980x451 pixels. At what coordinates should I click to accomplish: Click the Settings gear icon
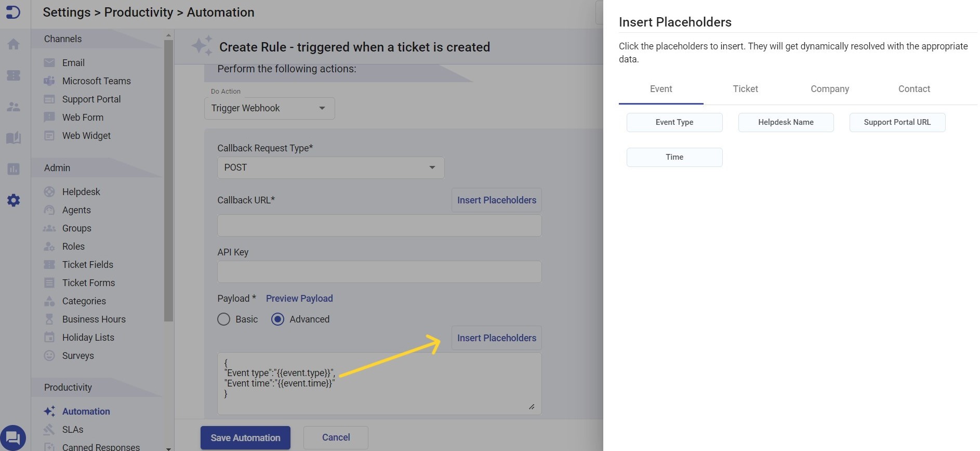[13, 200]
